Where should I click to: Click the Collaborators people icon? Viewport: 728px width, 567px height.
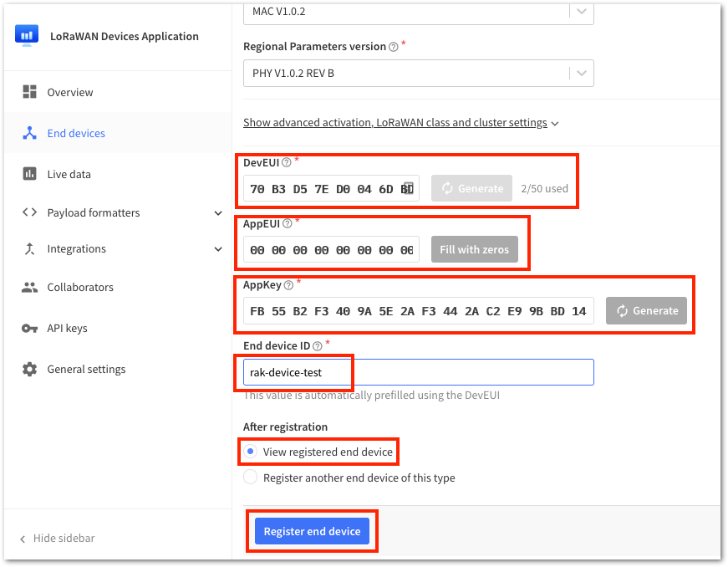click(30, 287)
